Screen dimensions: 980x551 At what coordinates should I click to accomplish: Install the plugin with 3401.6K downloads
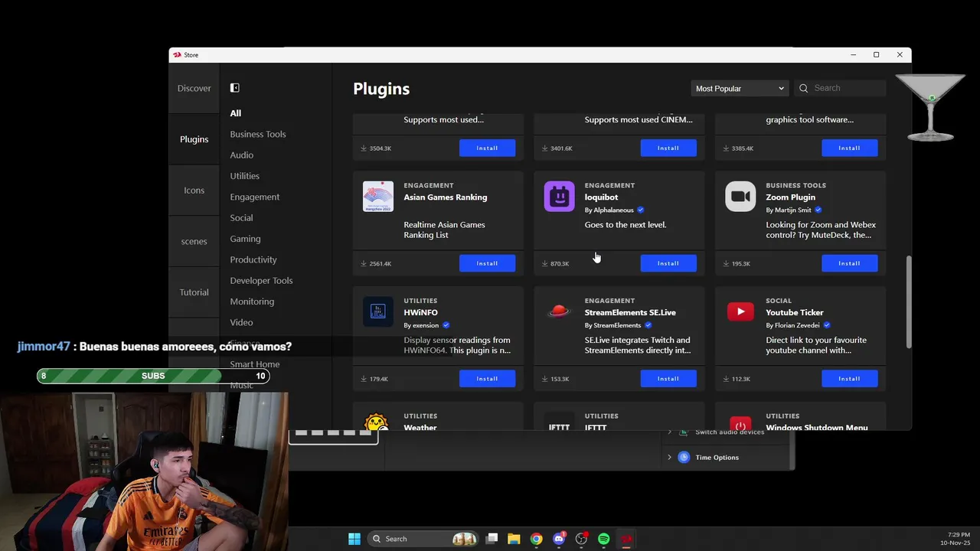[668, 148]
